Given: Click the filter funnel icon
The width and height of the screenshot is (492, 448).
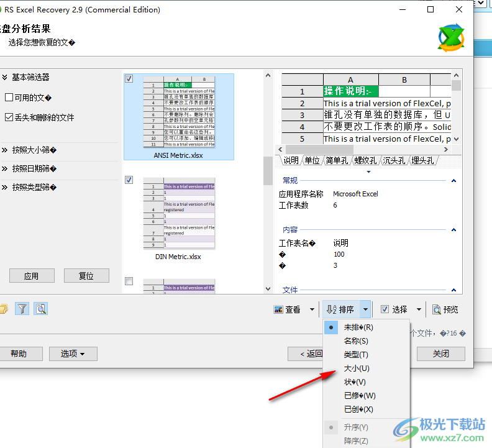Looking at the screenshot, I should click(22, 309).
